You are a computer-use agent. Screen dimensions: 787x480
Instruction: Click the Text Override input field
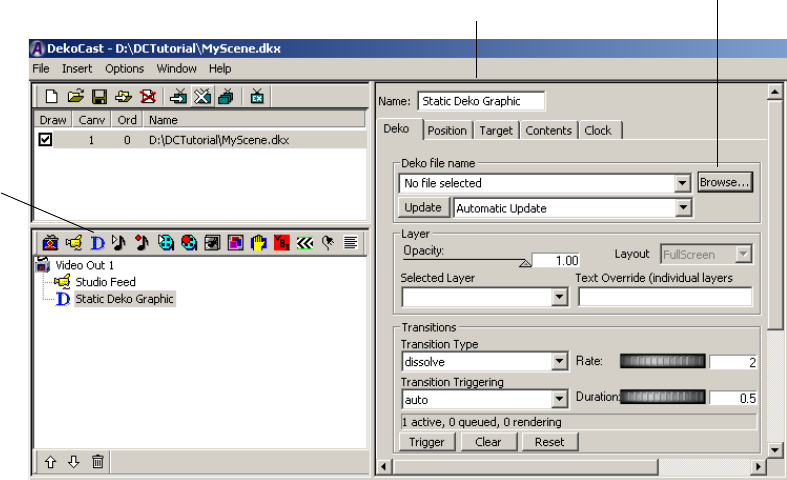click(666, 297)
